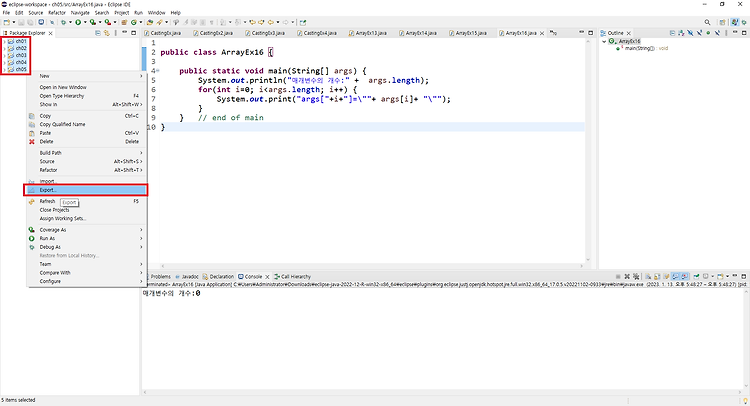Viewport: 750px width, 406px height.
Task: Click the New file toolbar icon
Action: pyautogui.click(x=7, y=22)
